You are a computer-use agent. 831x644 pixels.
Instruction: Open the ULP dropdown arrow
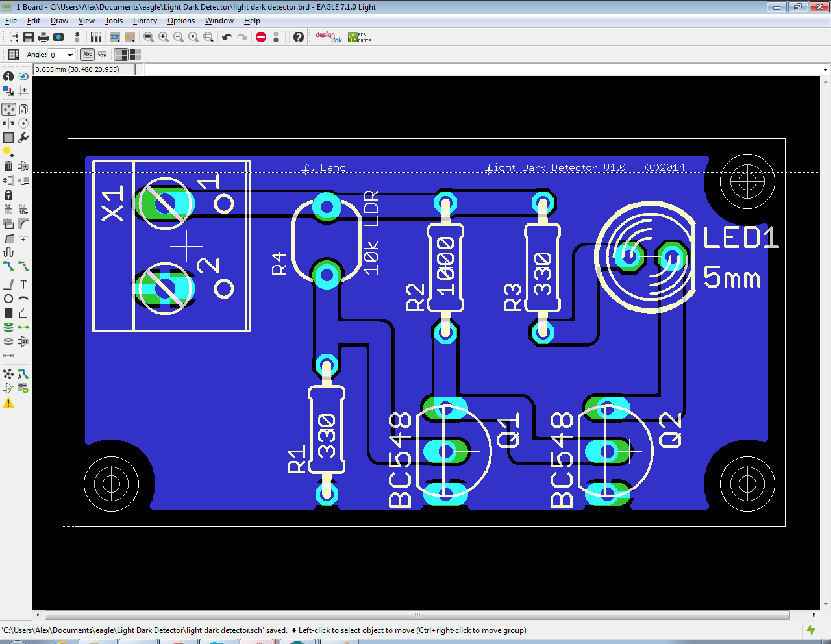point(134,41)
